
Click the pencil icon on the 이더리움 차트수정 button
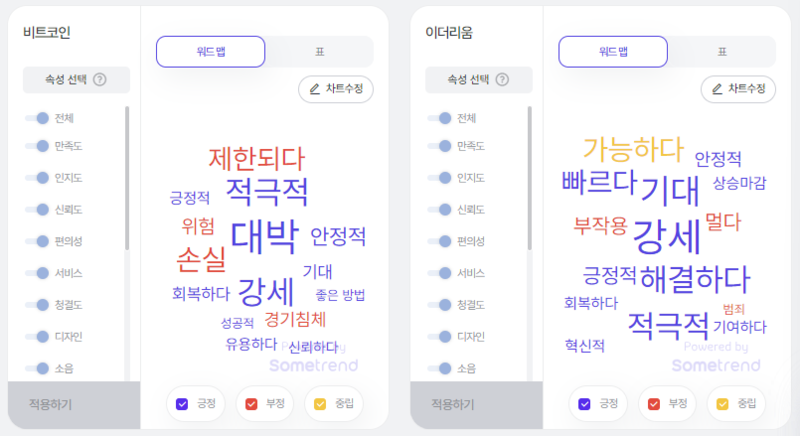(717, 89)
